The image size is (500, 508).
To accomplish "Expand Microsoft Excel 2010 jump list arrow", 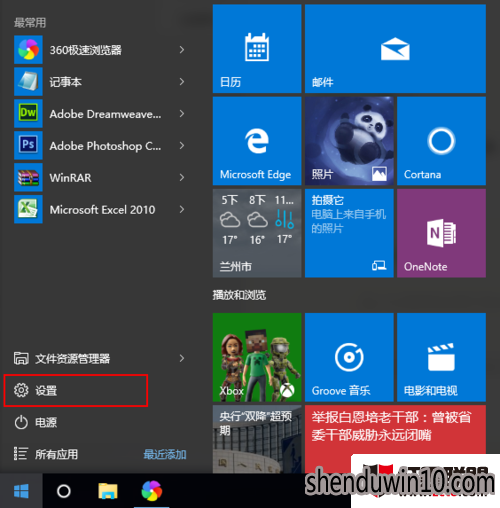I will [182, 209].
